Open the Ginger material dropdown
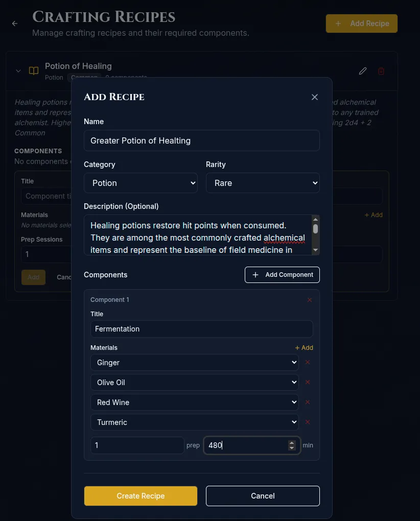 [x=194, y=363]
